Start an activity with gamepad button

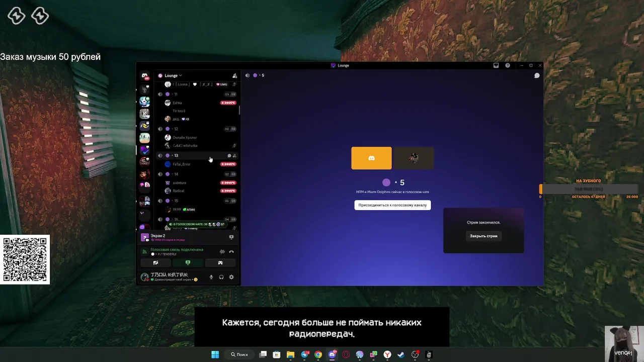click(220, 262)
